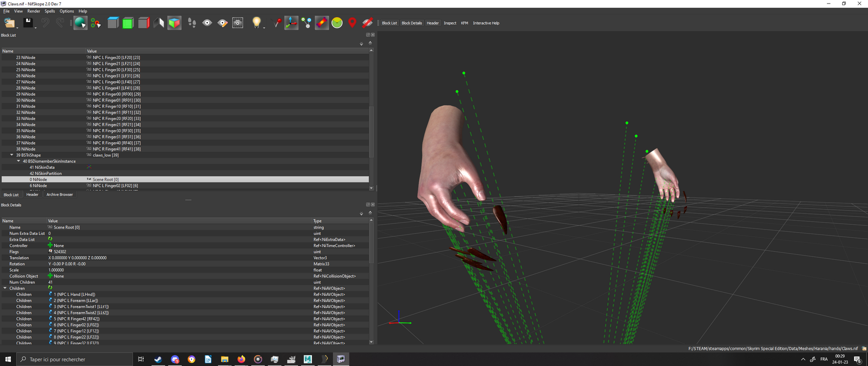Float the Block List panel
The image size is (868, 366).
pyautogui.click(x=368, y=35)
